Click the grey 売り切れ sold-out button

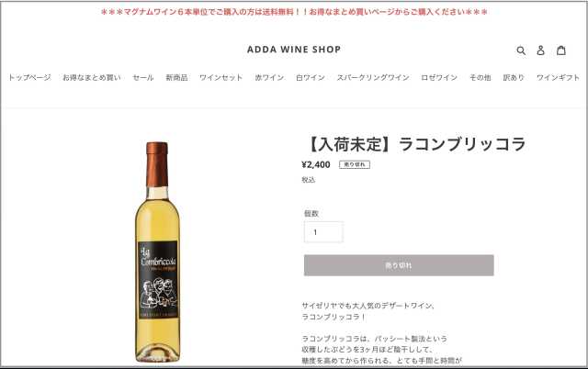399,265
